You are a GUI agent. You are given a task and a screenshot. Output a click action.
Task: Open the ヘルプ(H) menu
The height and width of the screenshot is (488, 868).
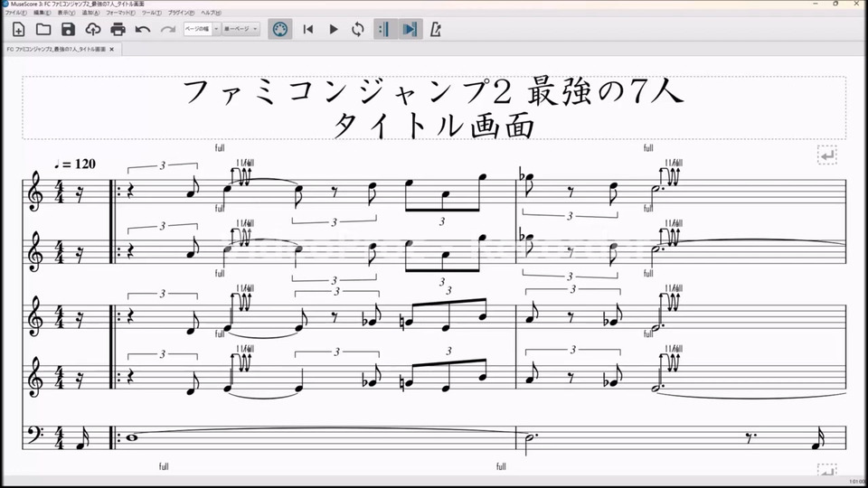coord(211,13)
